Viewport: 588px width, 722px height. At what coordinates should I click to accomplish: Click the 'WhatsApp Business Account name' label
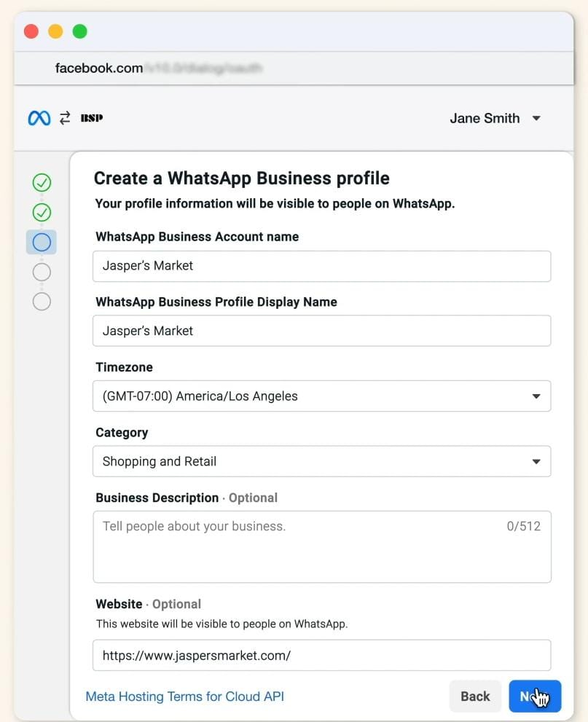coord(197,237)
